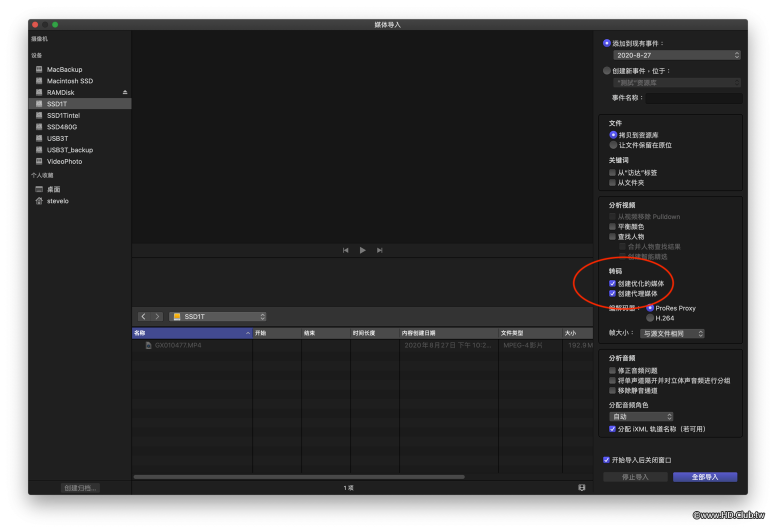776x532 pixels.
Task: Open 分配音频角色 dropdown set to 自动
Action: (x=641, y=416)
